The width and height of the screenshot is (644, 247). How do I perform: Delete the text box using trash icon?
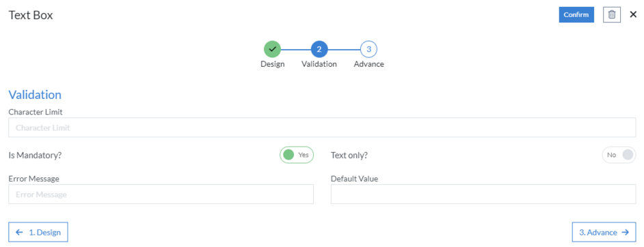[x=612, y=15]
